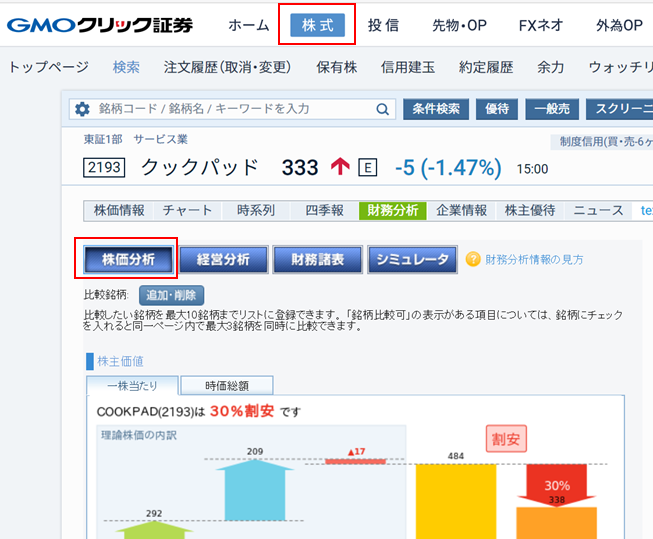
Task: Click the シミュレータ button
Action: pos(412,260)
